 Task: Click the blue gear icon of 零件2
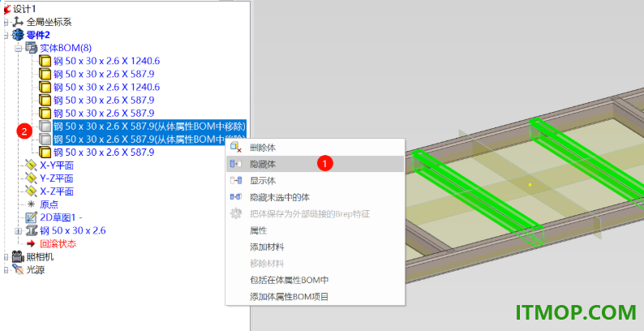pyautogui.click(x=19, y=35)
